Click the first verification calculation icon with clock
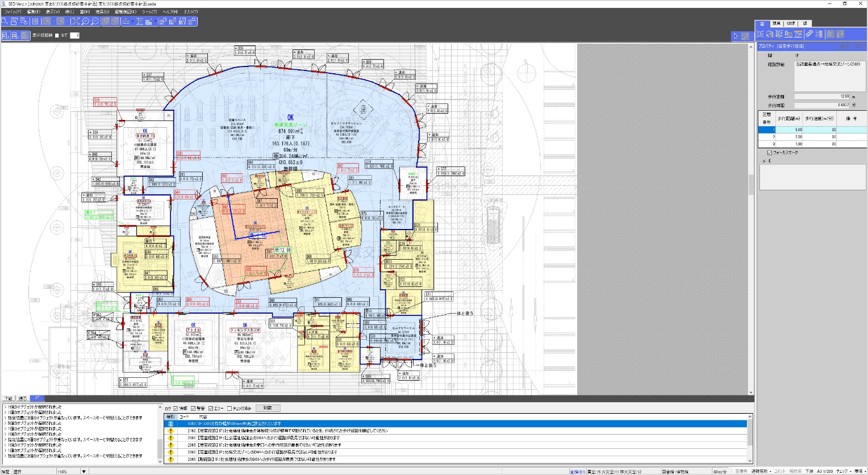This screenshot has height=475, width=868. [x=163, y=21]
